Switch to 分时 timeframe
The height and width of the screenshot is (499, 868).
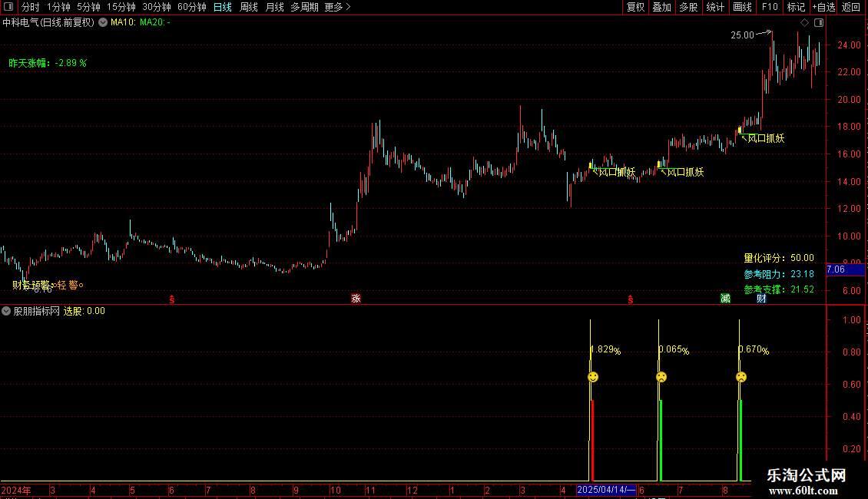pos(31,7)
